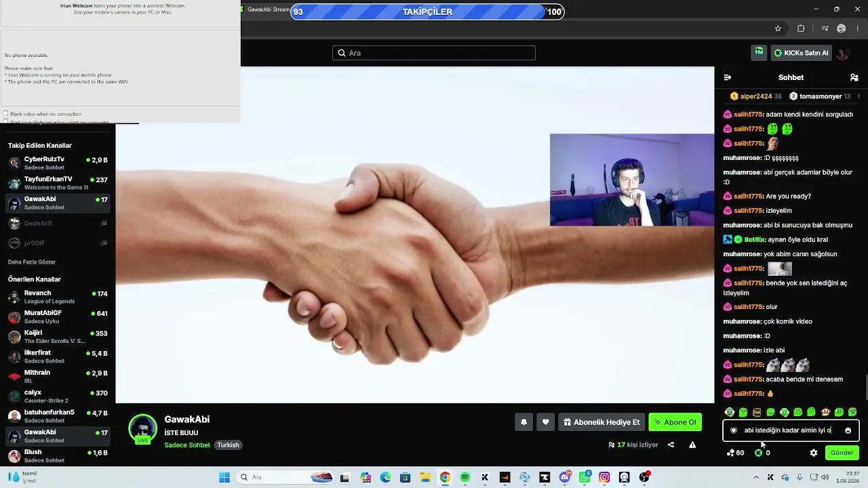Open Spotify from the taskbar
868x488 pixels.
click(465, 477)
